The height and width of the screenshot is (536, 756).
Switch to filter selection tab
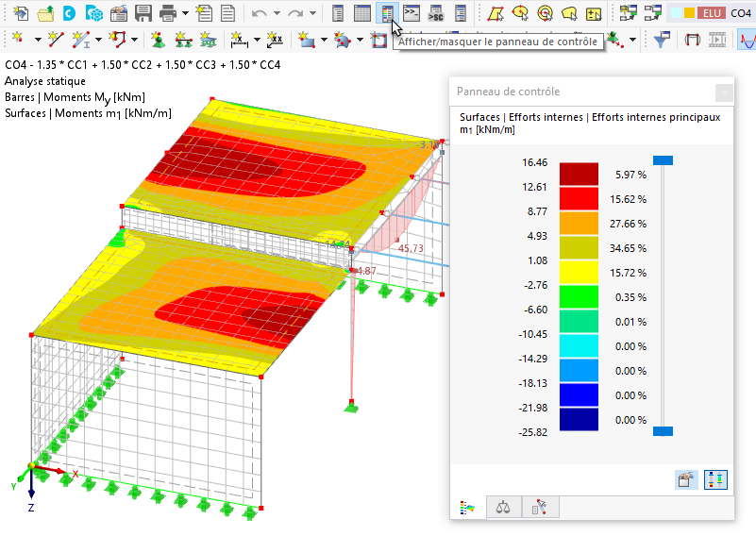540,507
